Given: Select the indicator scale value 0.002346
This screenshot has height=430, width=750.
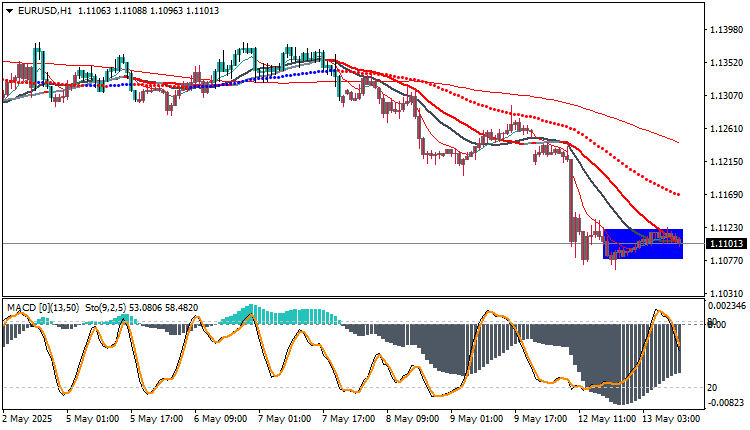Looking at the screenshot, I should (727, 306).
